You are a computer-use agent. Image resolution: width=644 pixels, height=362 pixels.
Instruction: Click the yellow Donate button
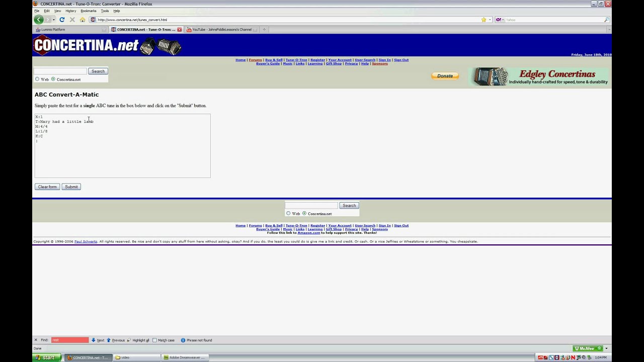[445, 76]
